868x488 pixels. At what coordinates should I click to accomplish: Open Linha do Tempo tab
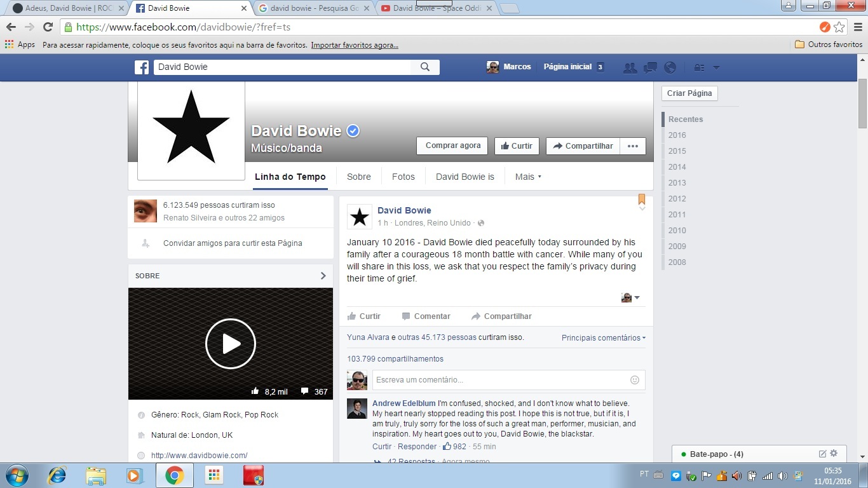(290, 177)
